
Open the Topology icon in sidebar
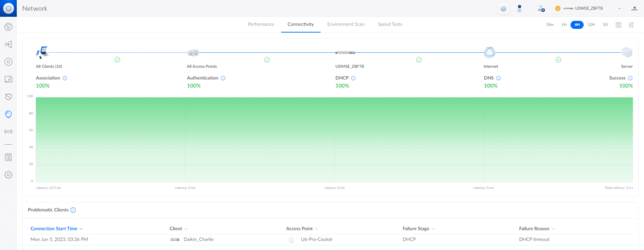click(8, 44)
